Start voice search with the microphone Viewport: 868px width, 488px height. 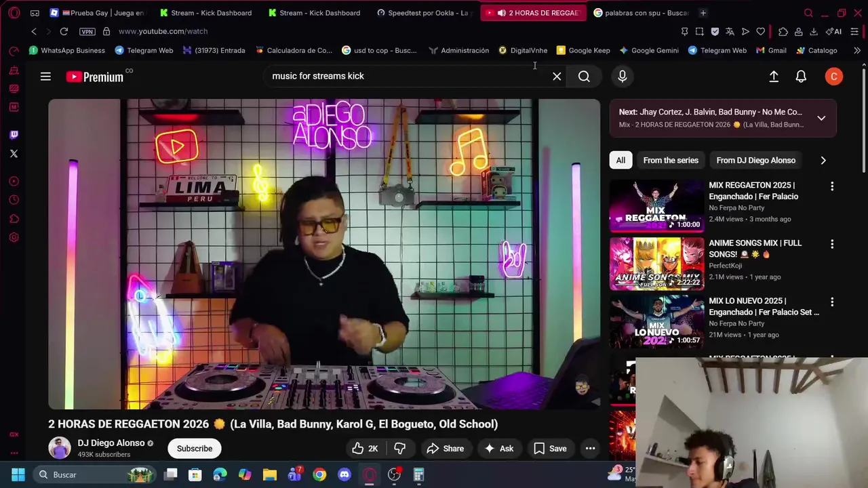click(x=623, y=77)
